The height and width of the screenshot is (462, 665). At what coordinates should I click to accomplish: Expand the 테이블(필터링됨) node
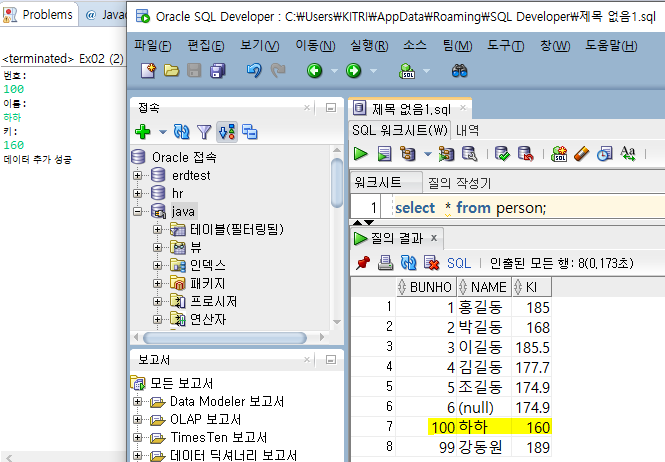coord(157,230)
